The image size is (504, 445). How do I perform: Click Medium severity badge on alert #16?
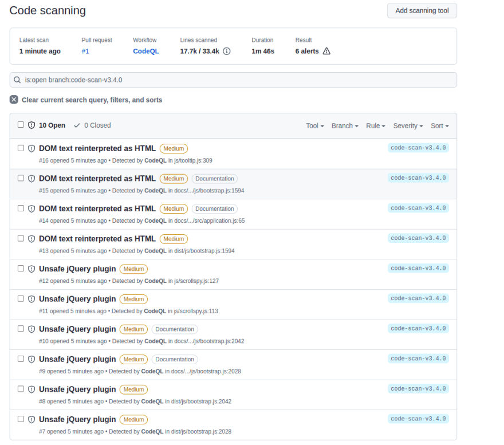174,148
